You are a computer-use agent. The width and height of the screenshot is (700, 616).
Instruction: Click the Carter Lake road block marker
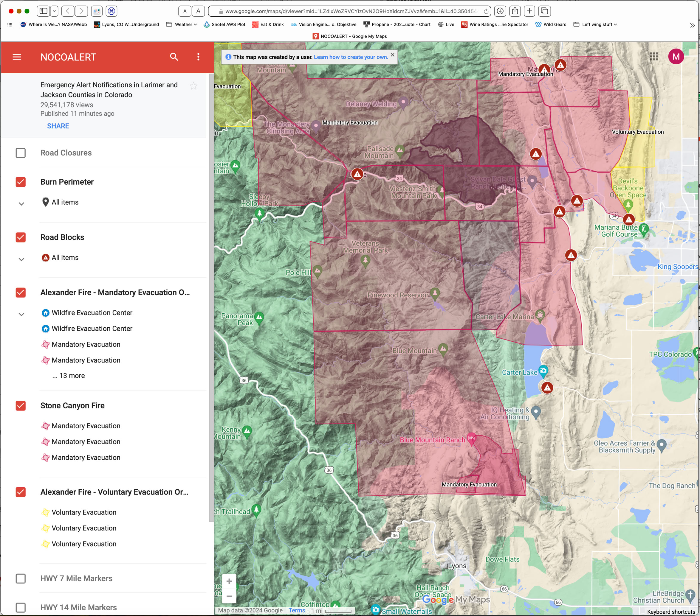(547, 388)
